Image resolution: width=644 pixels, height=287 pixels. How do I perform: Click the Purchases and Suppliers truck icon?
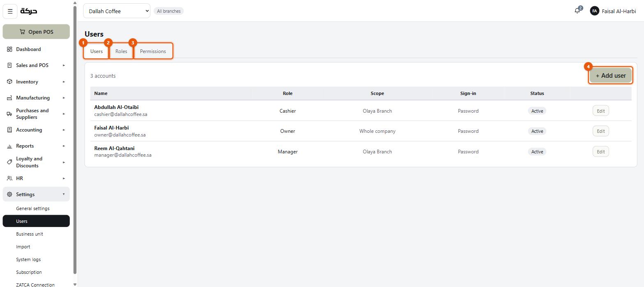tap(9, 114)
